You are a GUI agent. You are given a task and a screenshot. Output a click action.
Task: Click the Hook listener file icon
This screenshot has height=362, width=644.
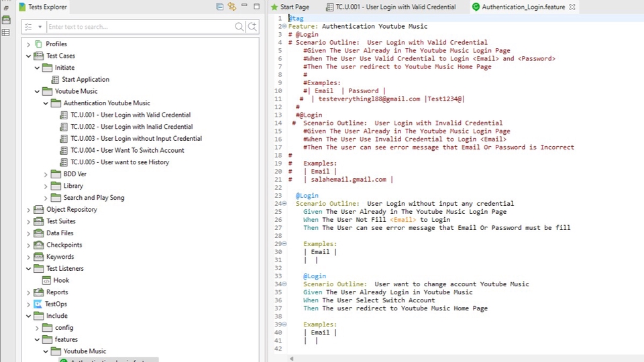(x=47, y=281)
